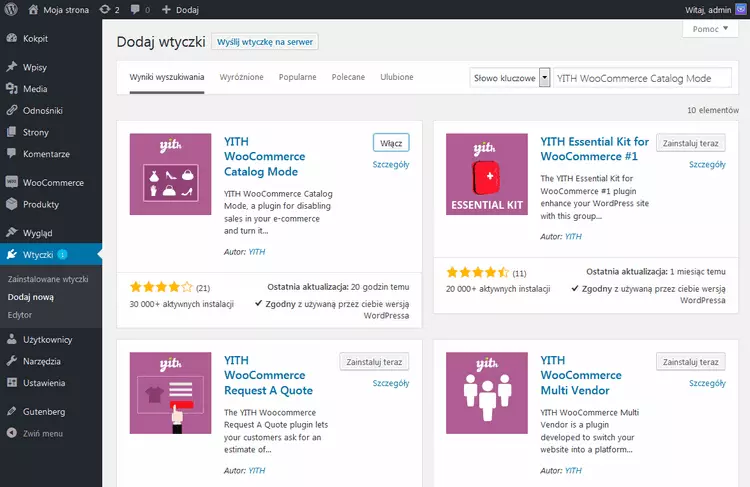Click the Wtyczki plug icon
Image resolution: width=750 pixels, height=487 pixels.
[x=12, y=255]
